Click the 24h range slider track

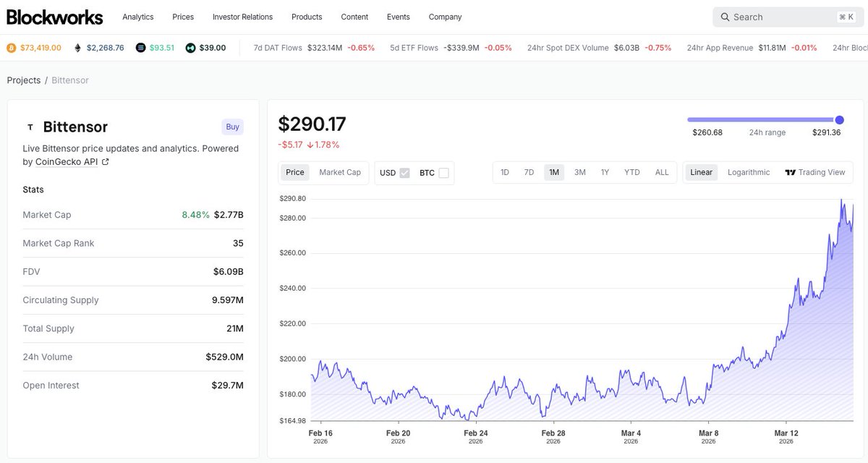[762, 120]
